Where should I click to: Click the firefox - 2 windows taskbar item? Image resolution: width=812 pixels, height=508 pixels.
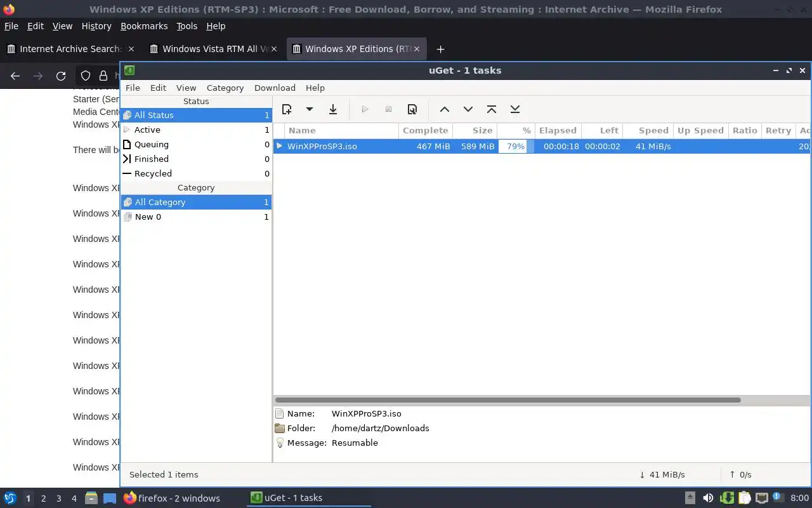pos(172,498)
